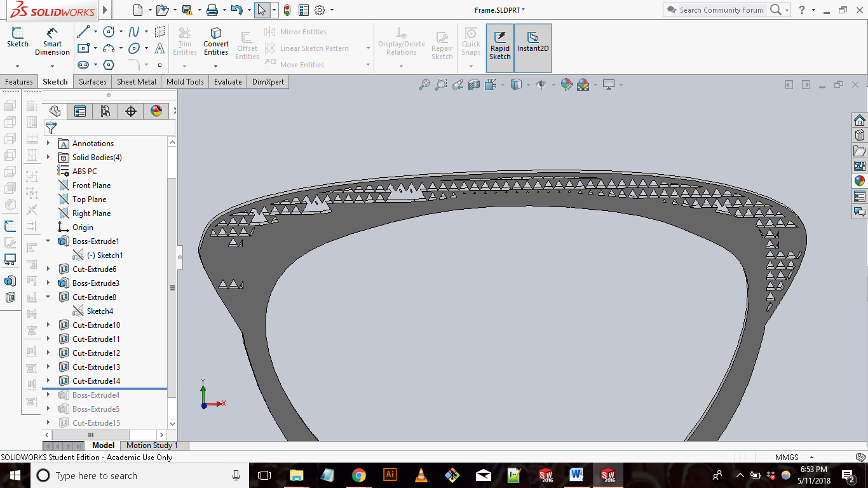Click the Section View icon
The image size is (868, 488).
[474, 85]
